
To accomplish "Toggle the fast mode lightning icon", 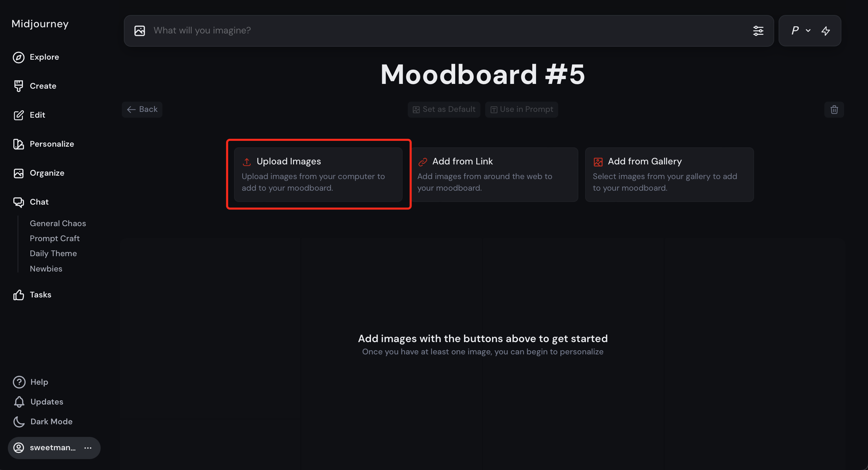I will pyautogui.click(x=826, y=31).
